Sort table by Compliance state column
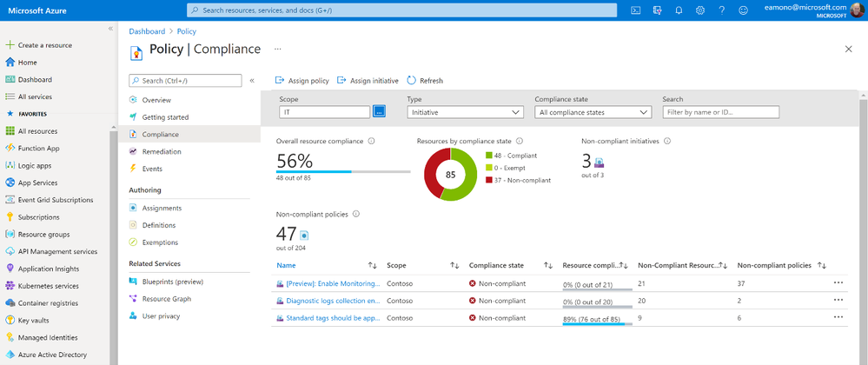 click(x=548, y=266)
